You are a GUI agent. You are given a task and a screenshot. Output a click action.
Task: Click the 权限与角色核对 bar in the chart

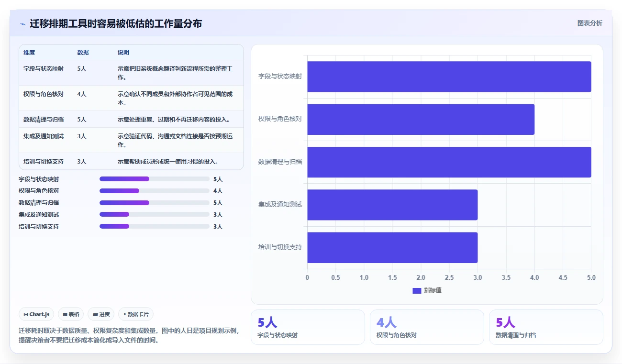(421, 119)
